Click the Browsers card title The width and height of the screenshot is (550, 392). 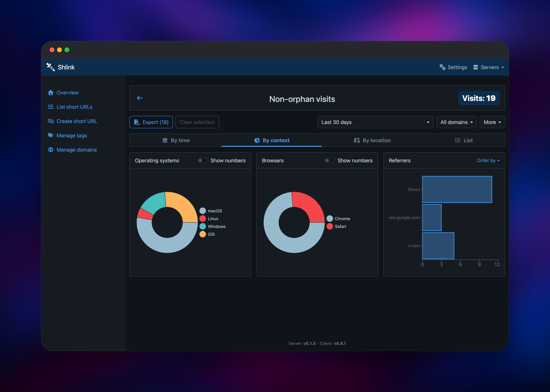pyautogui.click(x=273, y=161)
